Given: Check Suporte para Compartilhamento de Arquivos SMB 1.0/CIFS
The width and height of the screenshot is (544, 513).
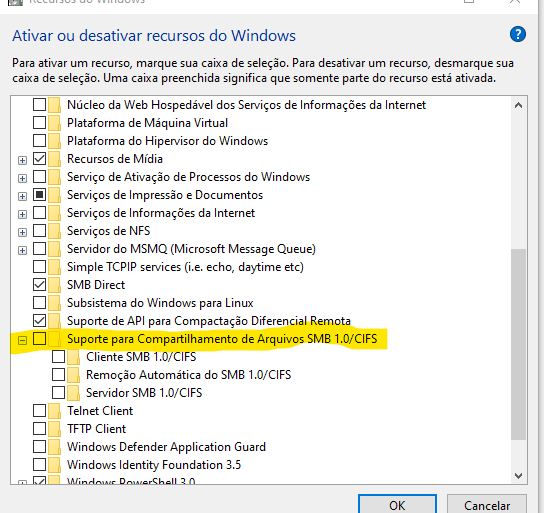Looking at the screenshot, I should 39,339.
